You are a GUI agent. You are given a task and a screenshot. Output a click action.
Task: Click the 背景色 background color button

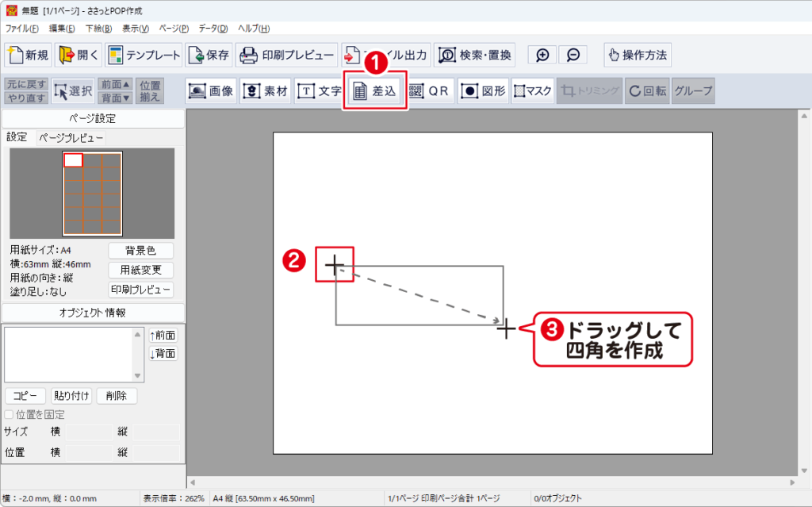[140, 251]
